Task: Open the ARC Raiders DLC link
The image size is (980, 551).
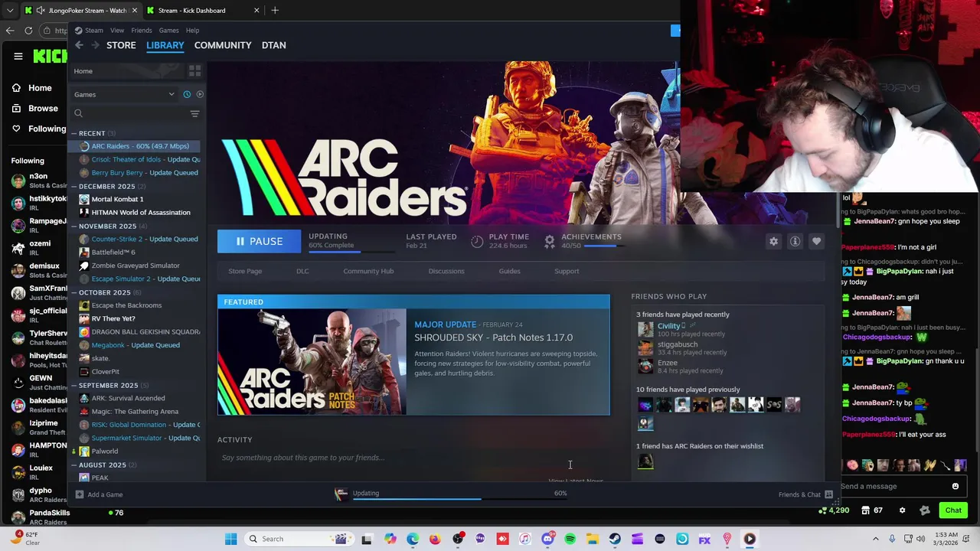Action: (x=302, y=271)
